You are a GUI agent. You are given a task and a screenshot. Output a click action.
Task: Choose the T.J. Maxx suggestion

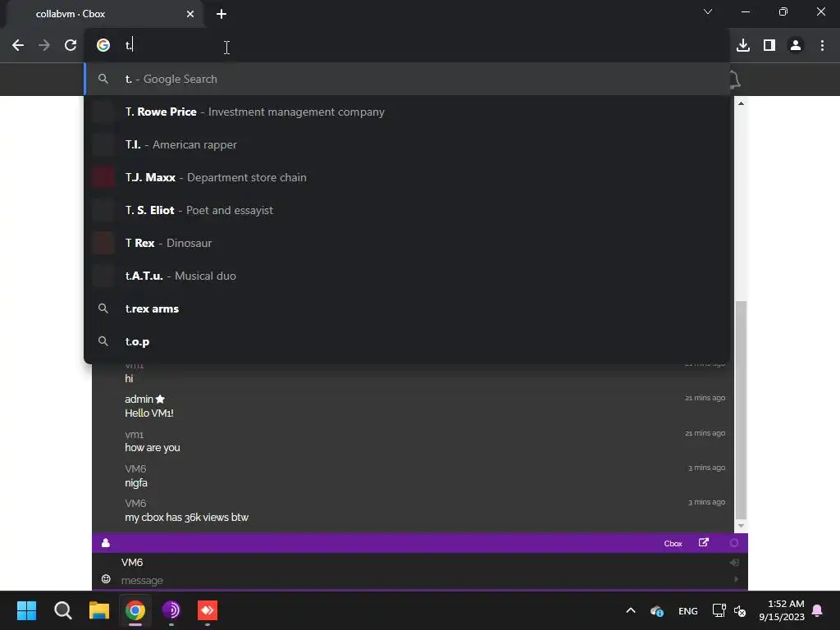click(x=407, y=177)
